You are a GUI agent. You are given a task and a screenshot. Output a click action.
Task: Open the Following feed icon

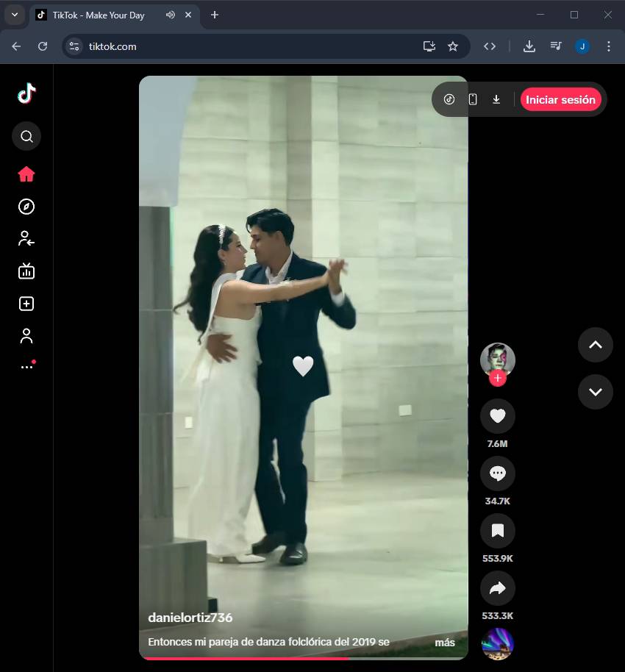(x=26, y=238)
